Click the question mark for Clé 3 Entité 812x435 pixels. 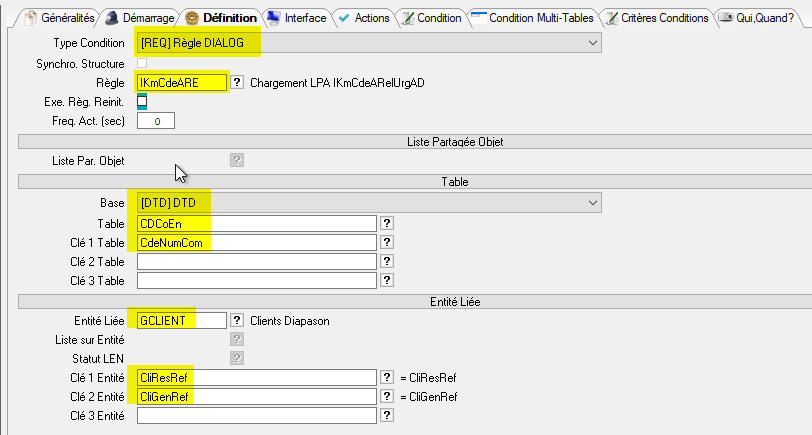coord(387,415)
